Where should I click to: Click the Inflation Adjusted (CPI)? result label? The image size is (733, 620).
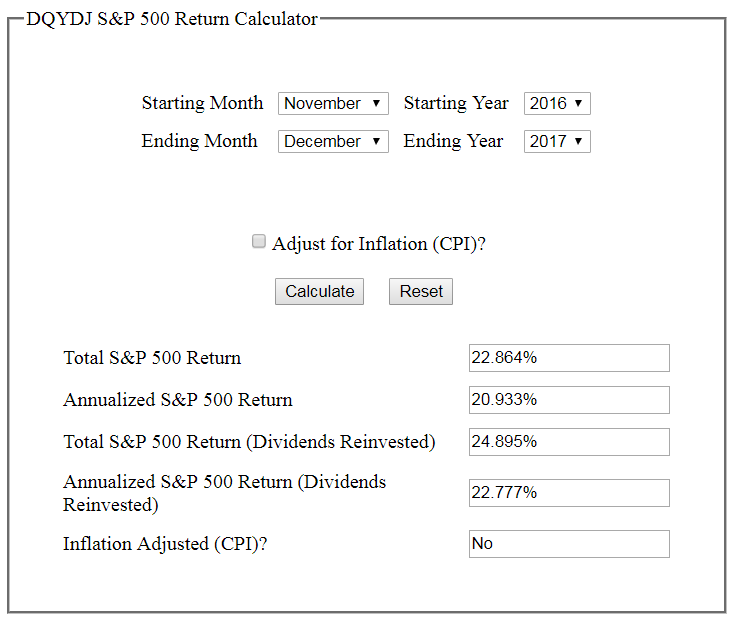[x=165, y=544]
